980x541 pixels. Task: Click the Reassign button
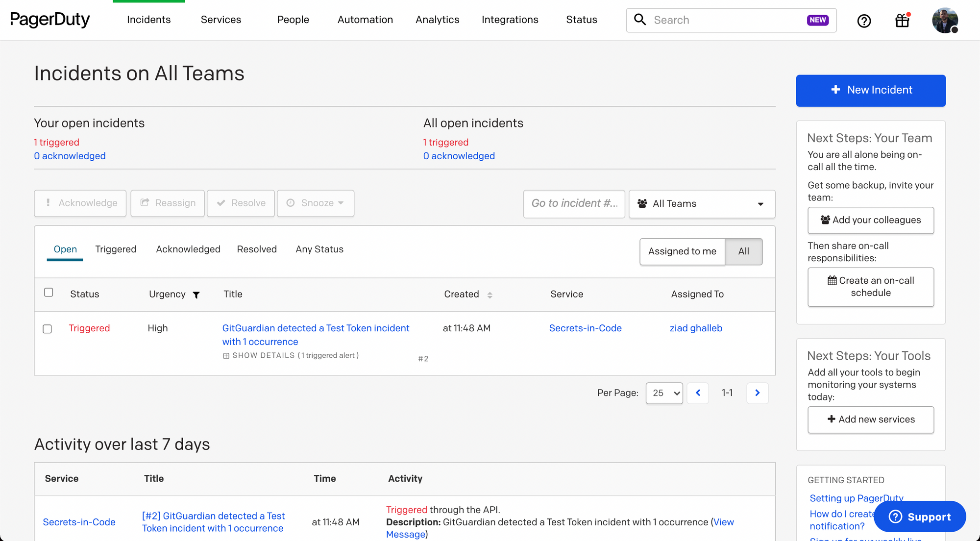click(168, 203)
